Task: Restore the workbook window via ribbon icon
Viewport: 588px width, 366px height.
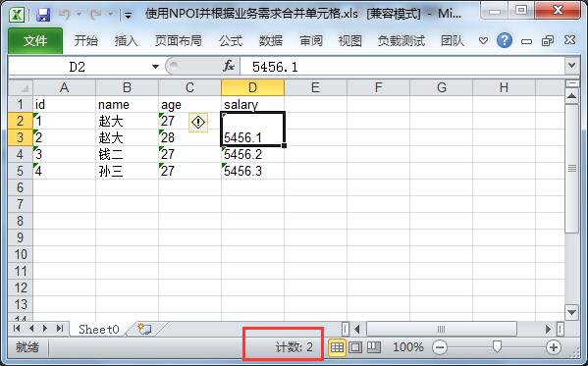Action: pyautogui.click(x=548, y=40)
